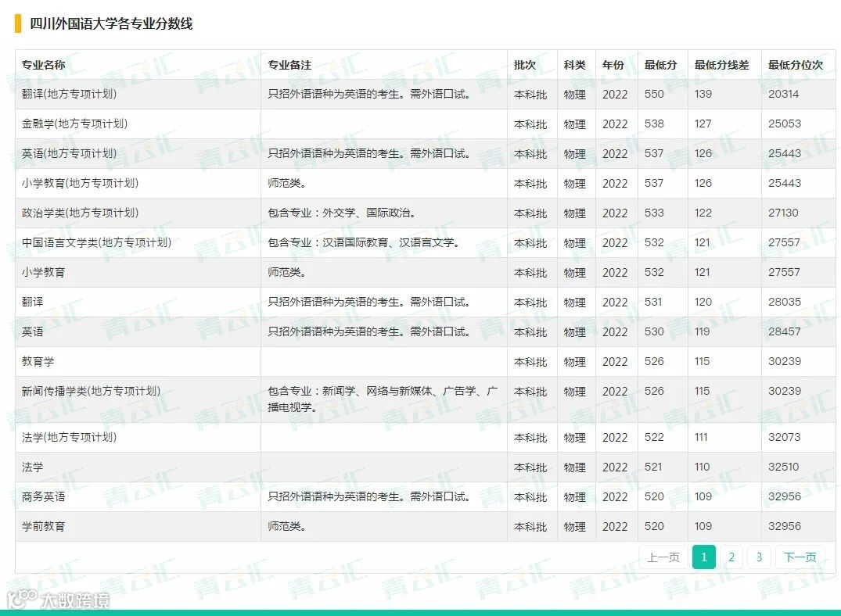Click minimum score 550 cell

654,95
